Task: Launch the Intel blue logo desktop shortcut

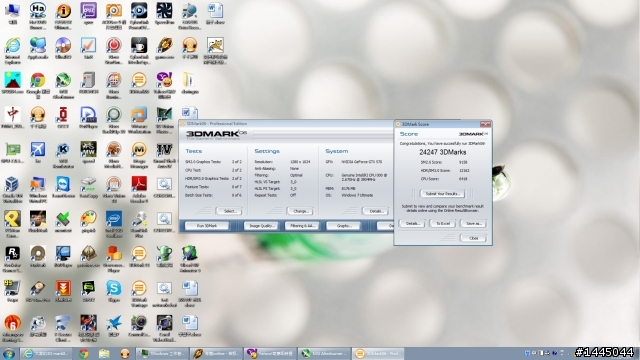Action: click(114, 224)
